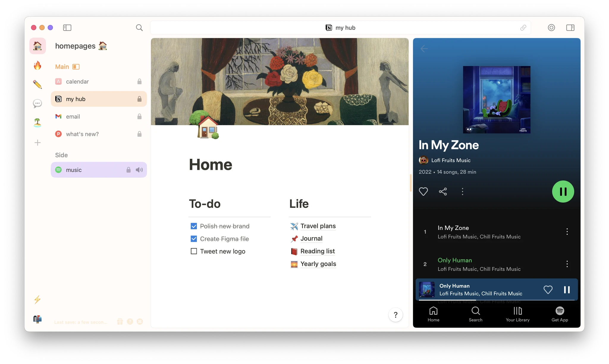This screenshot has height=364, width=609.
Task: Click the In My Zone album cover
Action: (x=497, y=100)
